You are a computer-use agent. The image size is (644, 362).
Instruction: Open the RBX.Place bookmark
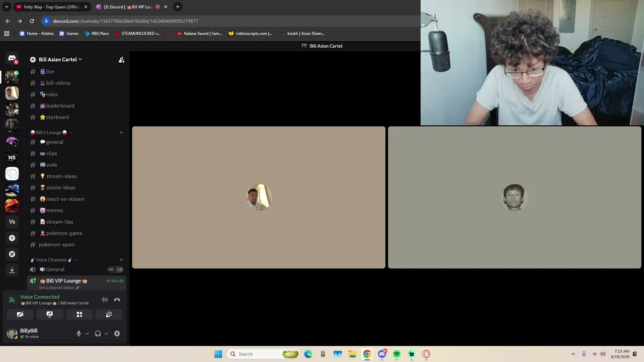(97, 34)
